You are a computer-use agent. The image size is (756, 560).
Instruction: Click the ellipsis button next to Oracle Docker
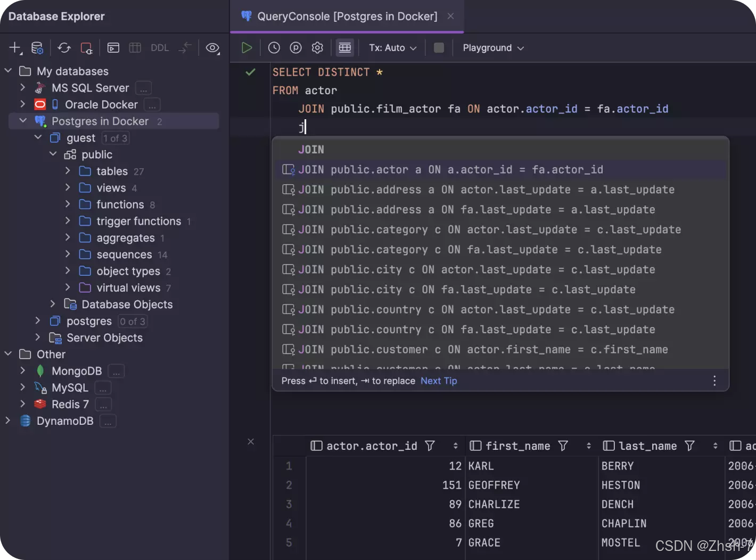tap(152, 105)
